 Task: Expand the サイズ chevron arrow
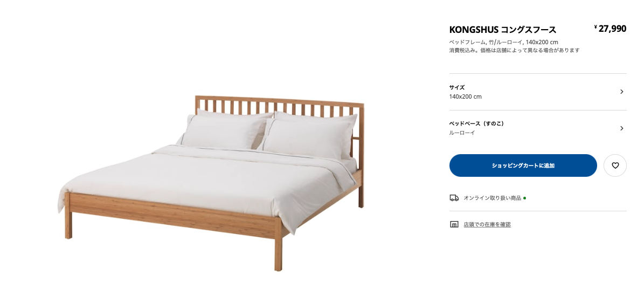click(x=621, y=92)
